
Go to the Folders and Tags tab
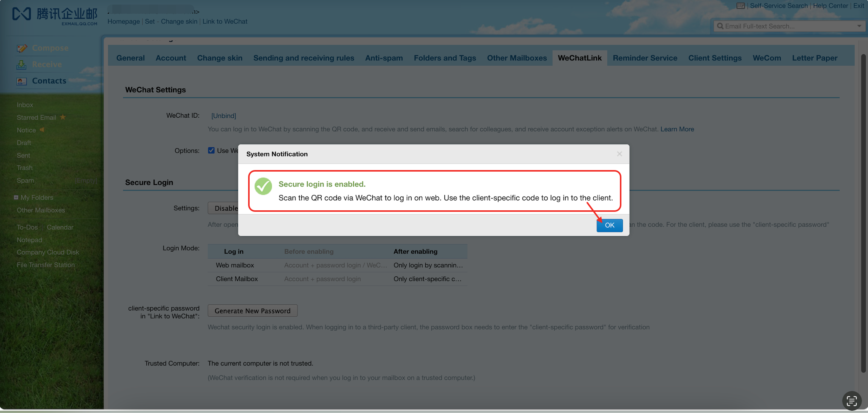coord(445,58)
